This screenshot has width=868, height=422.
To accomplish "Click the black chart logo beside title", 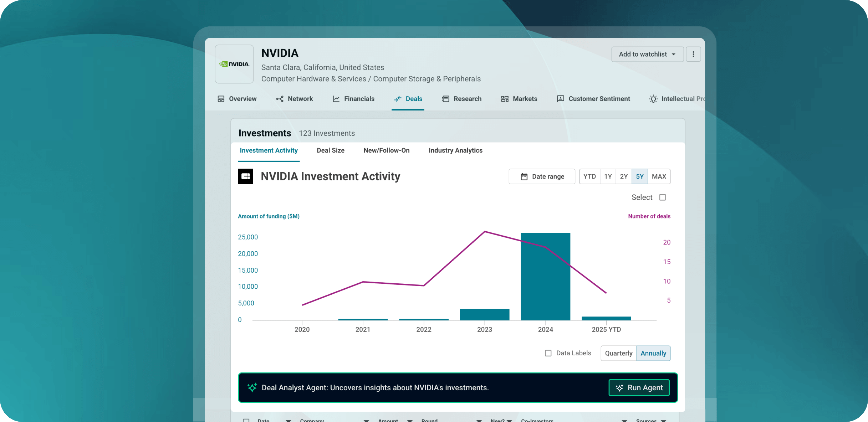I will (x=245, y=176).
